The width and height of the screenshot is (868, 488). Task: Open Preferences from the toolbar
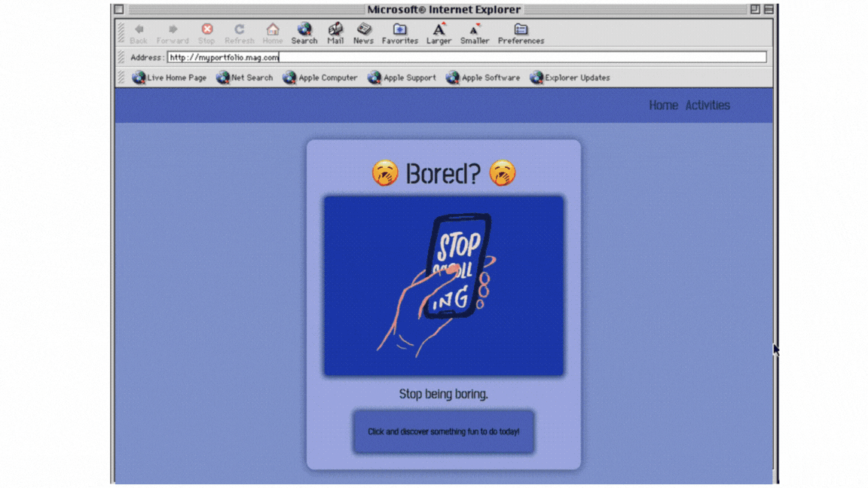pyautogui.click(x=521, y=33)
